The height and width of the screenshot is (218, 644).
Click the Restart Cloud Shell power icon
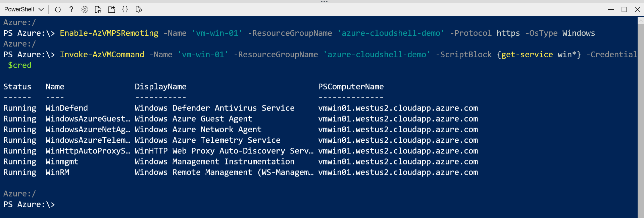pos(58,9)
